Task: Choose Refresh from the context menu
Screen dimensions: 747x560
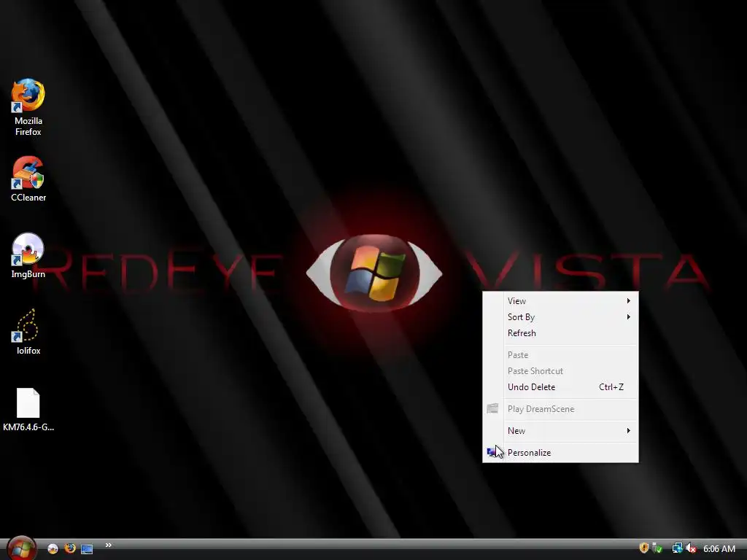Action: (561, 333)
